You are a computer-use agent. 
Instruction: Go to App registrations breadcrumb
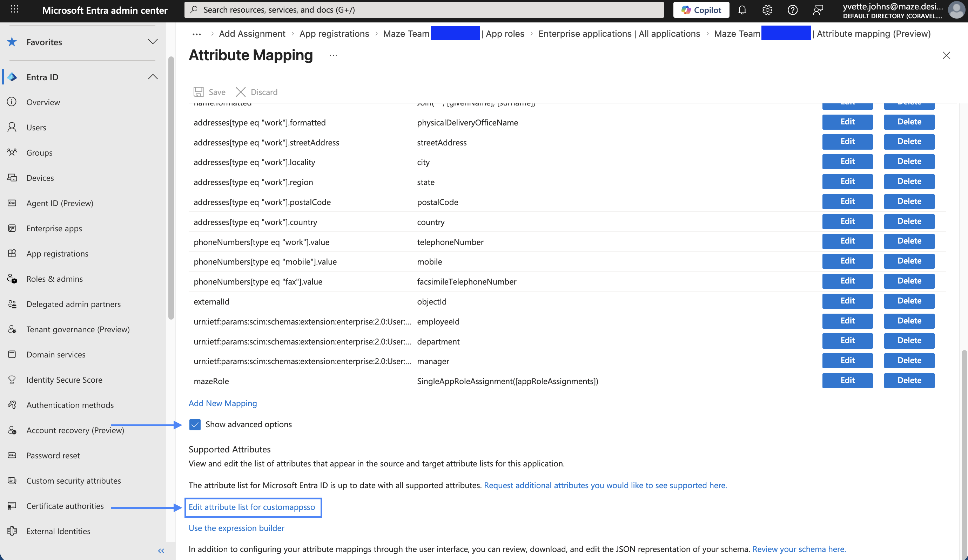334,34
